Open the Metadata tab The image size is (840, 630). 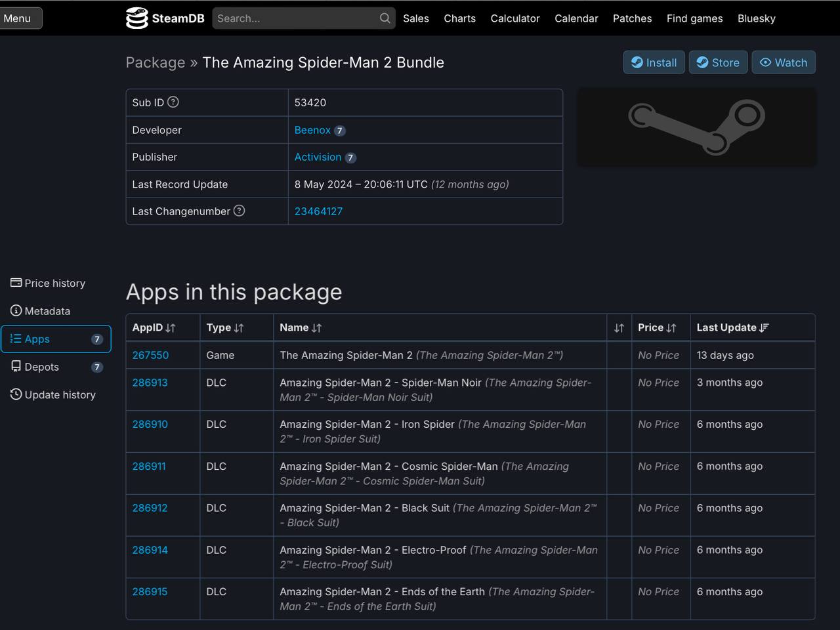[56, 311]
